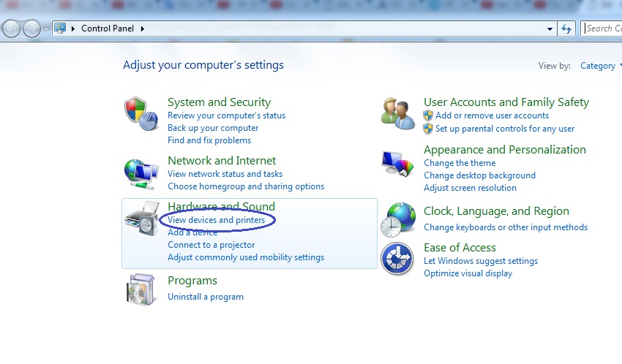Click View network status and tasks
The width and height of the screenshot is (622, 364).
pyautogui.click(x=225, y=174)
